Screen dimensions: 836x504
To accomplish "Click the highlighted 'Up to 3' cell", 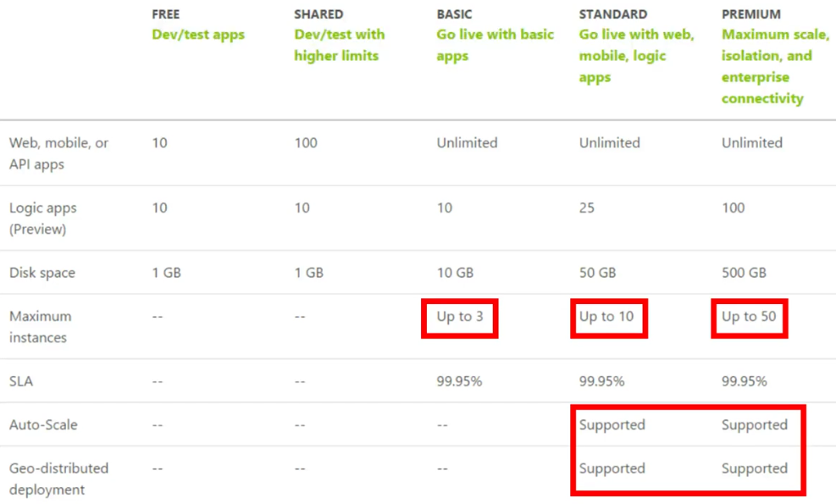I will tap(460, 318).
